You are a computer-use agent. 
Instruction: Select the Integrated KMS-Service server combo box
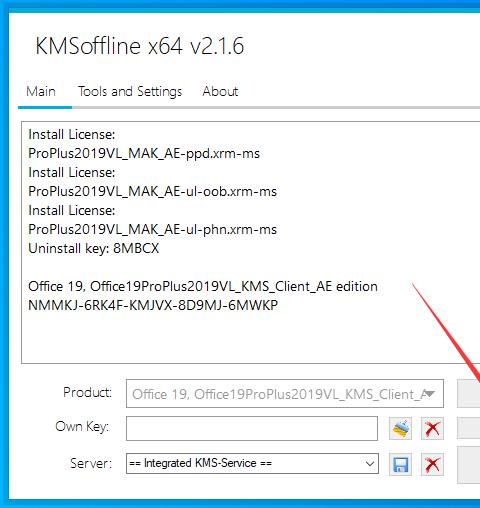click(252, 463)
